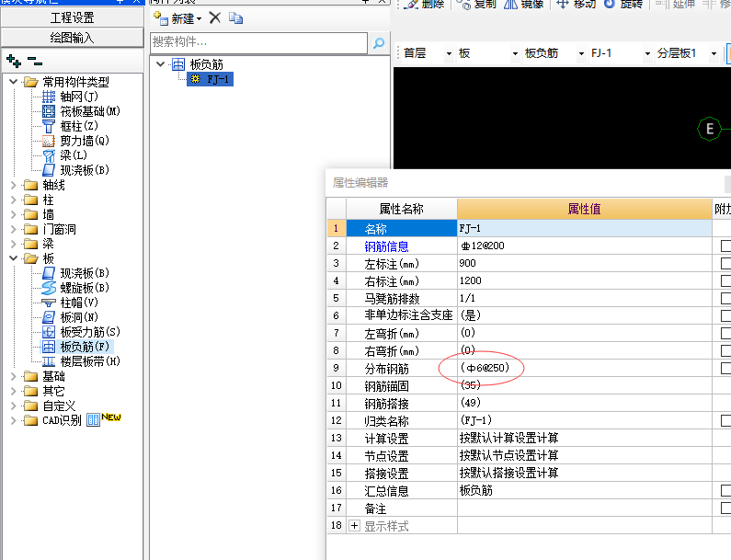Open the 板 component category dropdown
The width and height of the screenshot is (731, 560).
515,53
